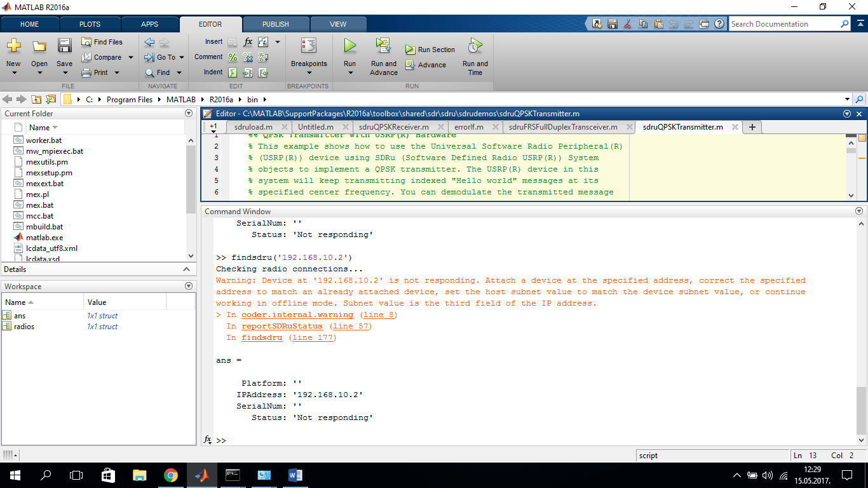Viewport: 868px width, 488px height.
Task: Open the sdruload.m editor tab
Action: (253, 127)
